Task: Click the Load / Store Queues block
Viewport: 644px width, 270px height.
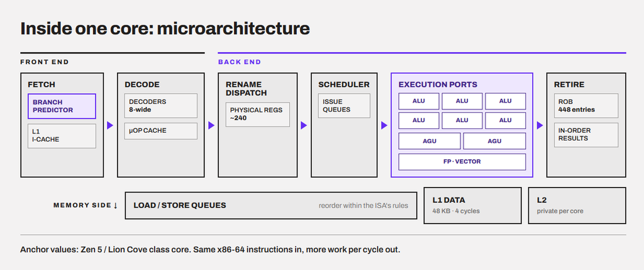Action: (x=270, y=205)
